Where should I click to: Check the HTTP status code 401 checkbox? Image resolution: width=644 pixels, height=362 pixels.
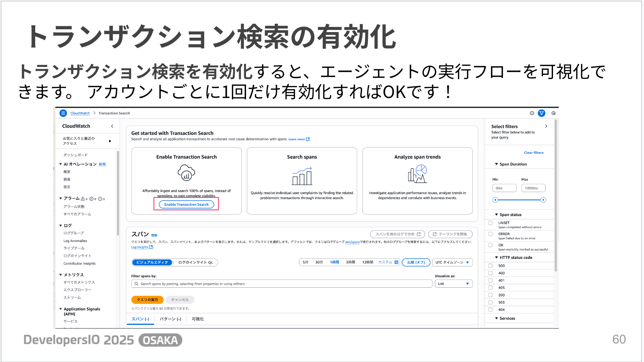pyautogui.click(x=490, y=280)
